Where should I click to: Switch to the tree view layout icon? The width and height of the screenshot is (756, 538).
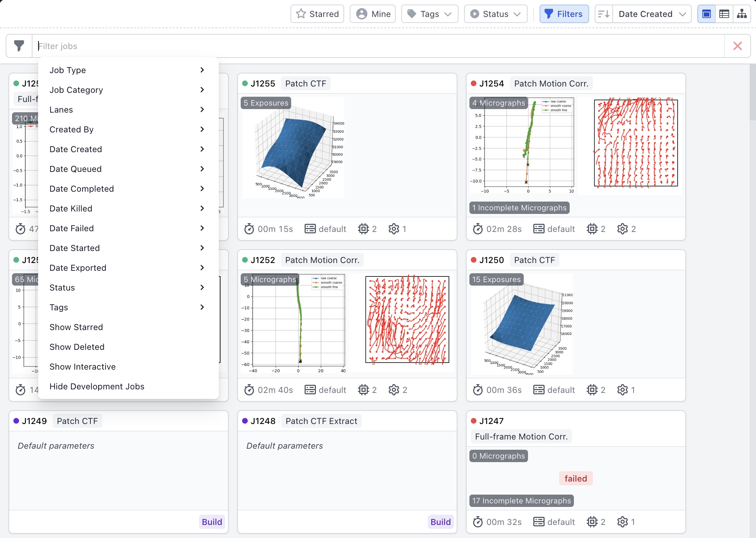(x=742, y=14)
